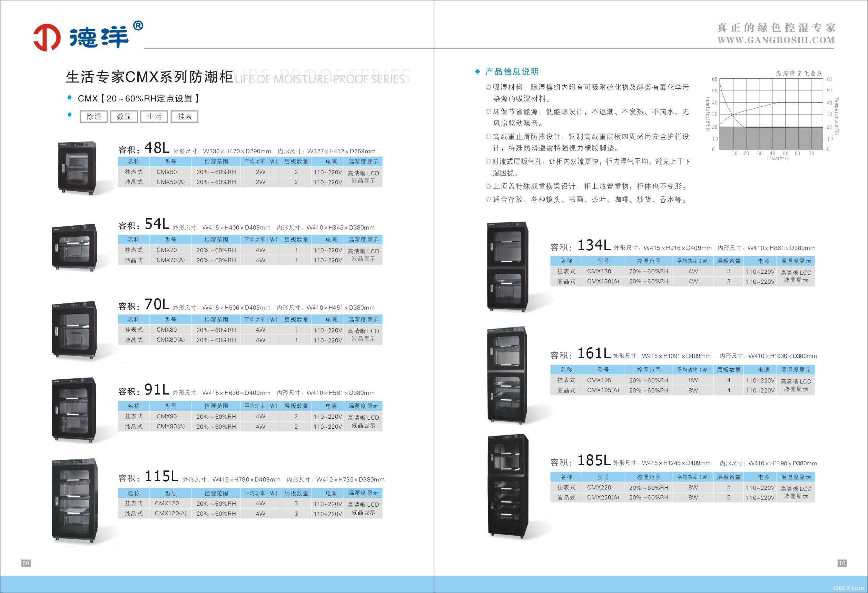Viewport: 868px width, 593px height.
Task: Click the 91L cabinet product image
Action: pos(74,410)
